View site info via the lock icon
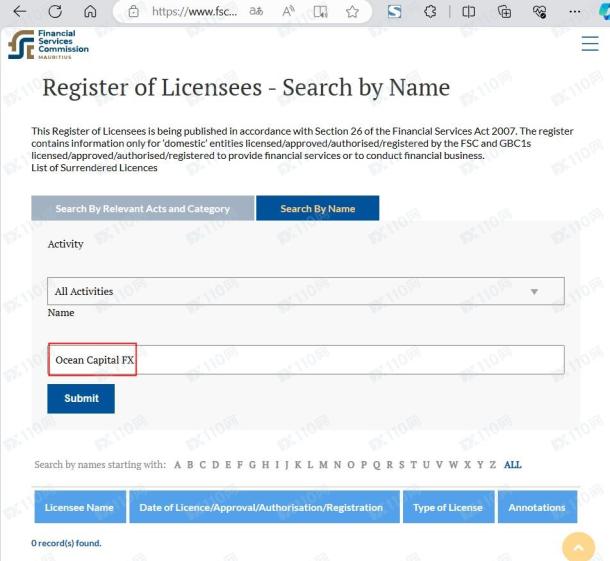This screenshot has height=561, width=610. [133, 12]
